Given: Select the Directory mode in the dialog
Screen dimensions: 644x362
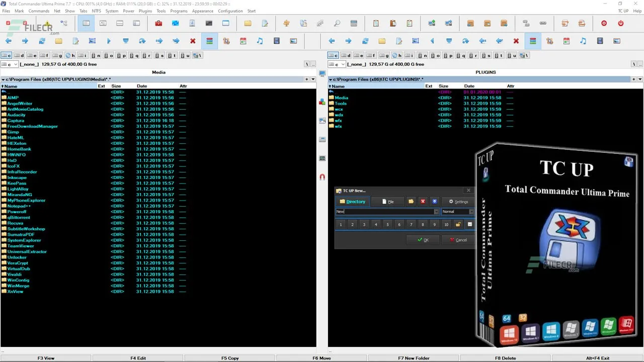Looking at the screenshot, I should click(x=352, y=202).
